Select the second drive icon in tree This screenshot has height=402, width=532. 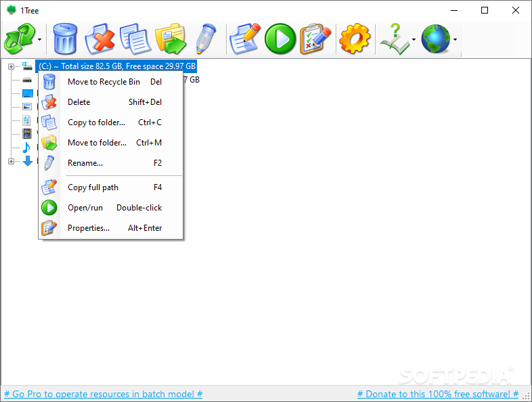tap(27, 80)
